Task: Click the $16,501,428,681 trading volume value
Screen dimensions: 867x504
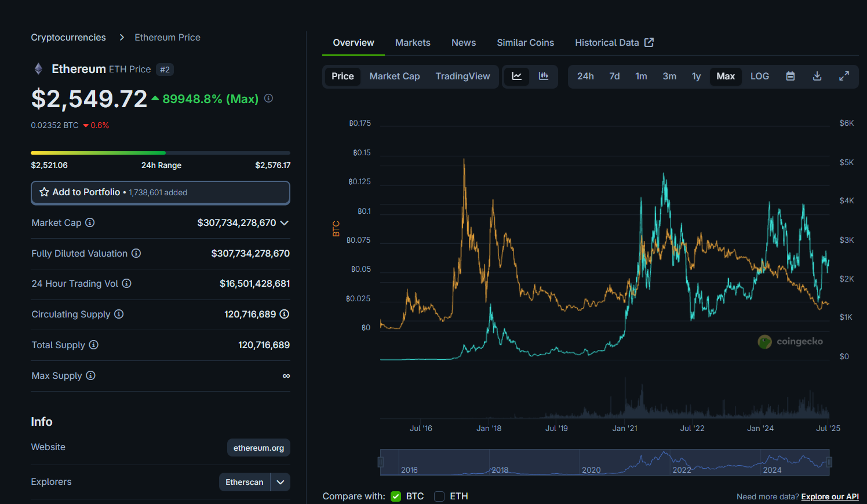Action: coord(254,283)
